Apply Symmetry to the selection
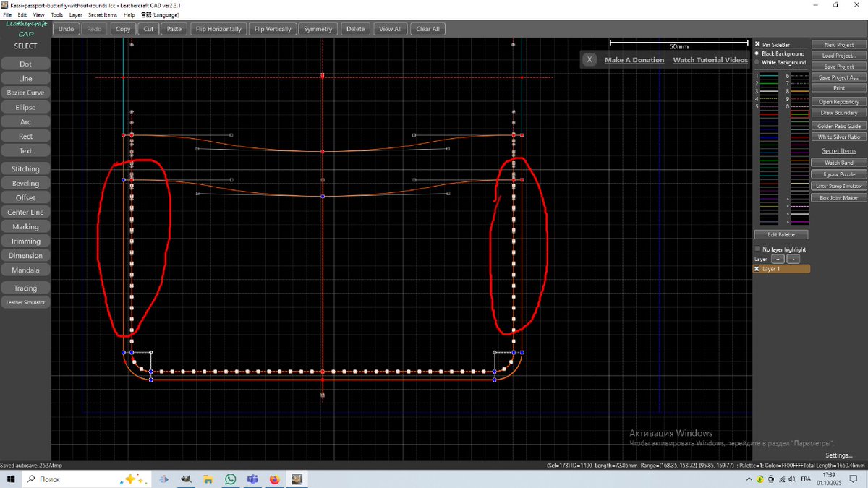The height and width of the screenshot is (488, 868). [318, 29]
